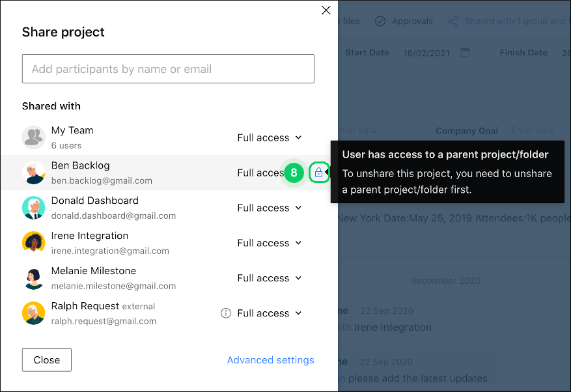Click the participant name or email input field
Viewport: 571px width, 392px height.
click(168, 68)
